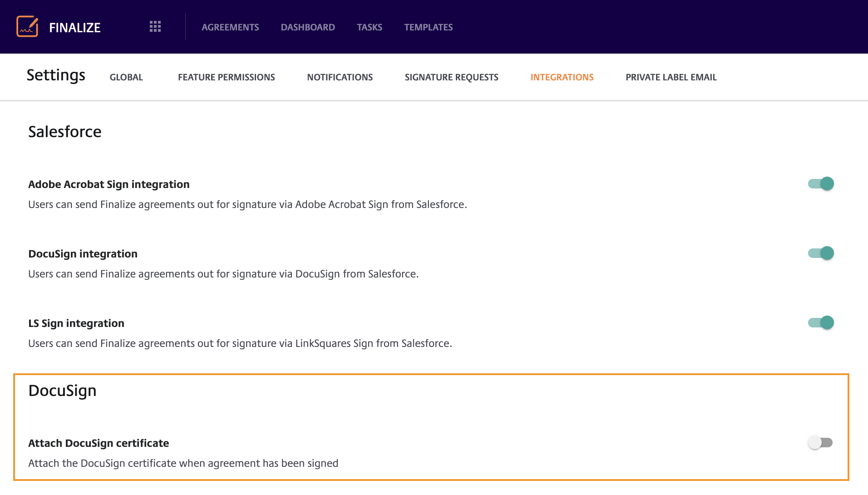Switch to the Global settings tab

[126, 77]
